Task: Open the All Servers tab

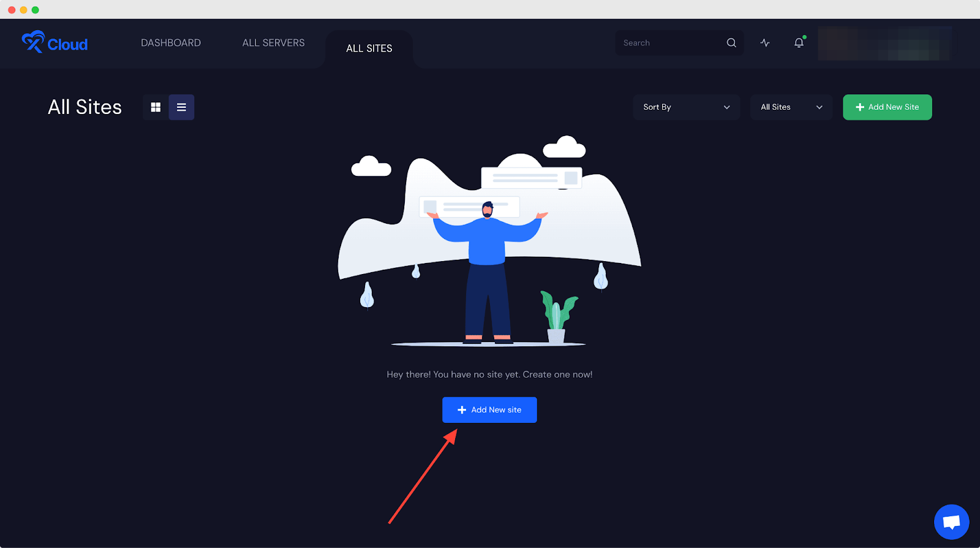Action: tap(273, 43)
